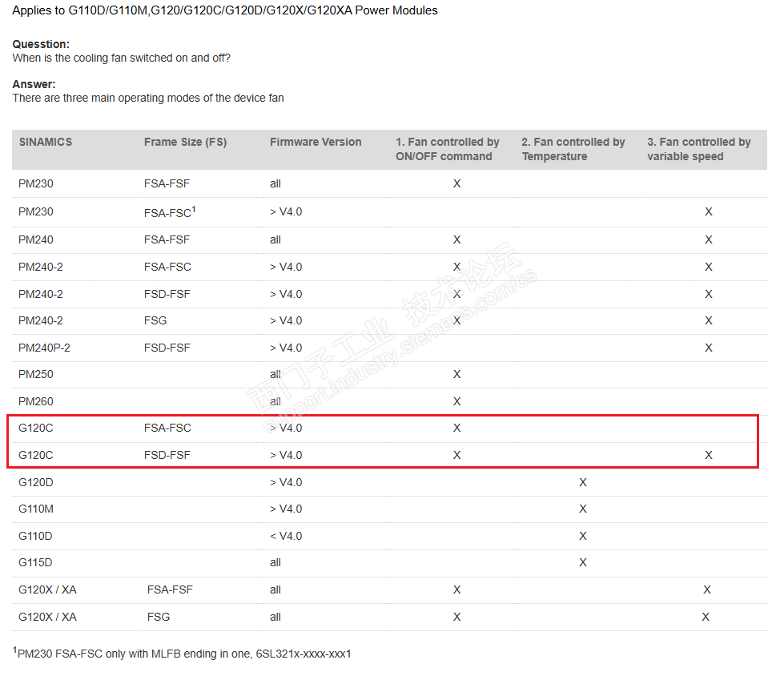Select the 'G110D' row label

point(35,536)
